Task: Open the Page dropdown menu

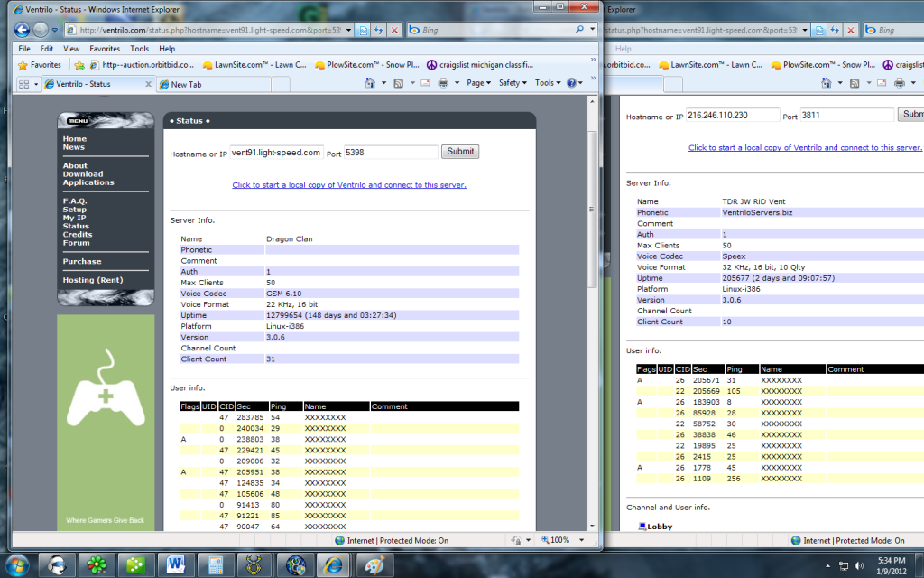Action: 478,83
